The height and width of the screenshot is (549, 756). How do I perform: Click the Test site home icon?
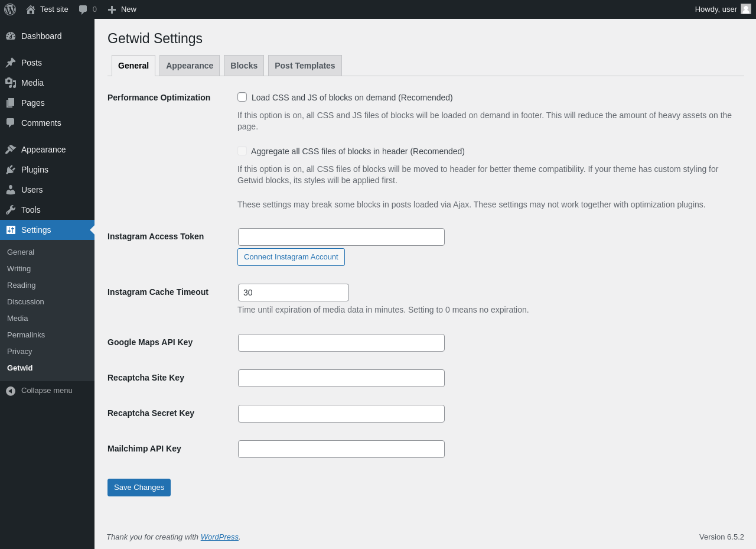click(x=31, y=9)
